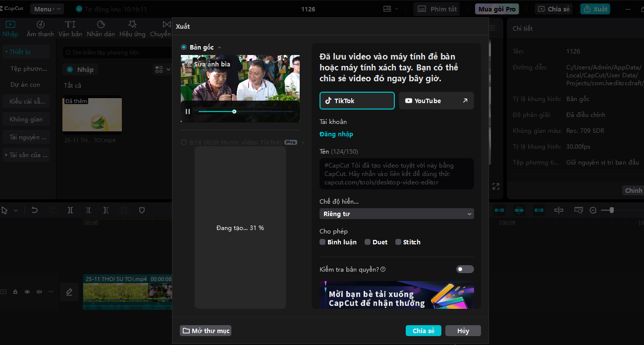
Task: Open the track more options ellipsis
Action: pos(51,292)
